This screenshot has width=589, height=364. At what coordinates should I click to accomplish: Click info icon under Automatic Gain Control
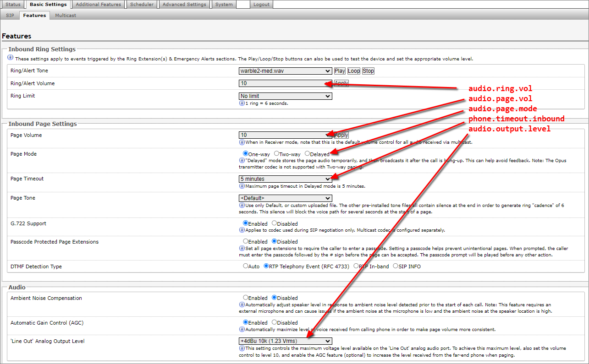click(x=242, y=329)
